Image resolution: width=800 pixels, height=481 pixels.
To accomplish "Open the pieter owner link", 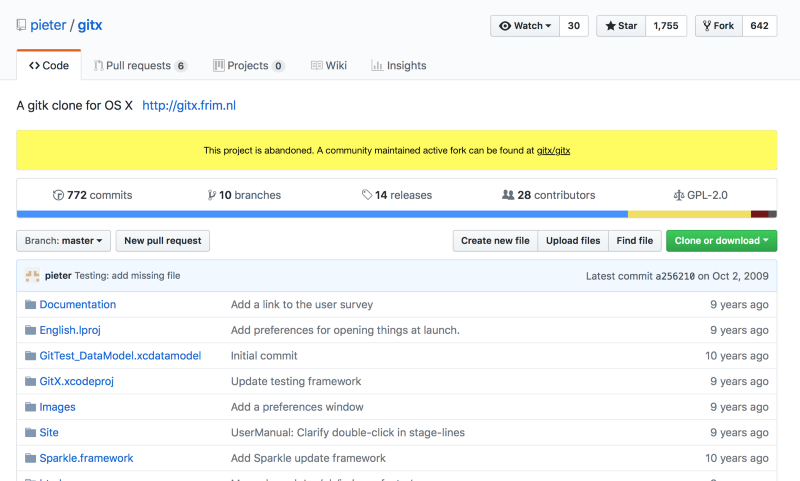I will click(48, 25).
